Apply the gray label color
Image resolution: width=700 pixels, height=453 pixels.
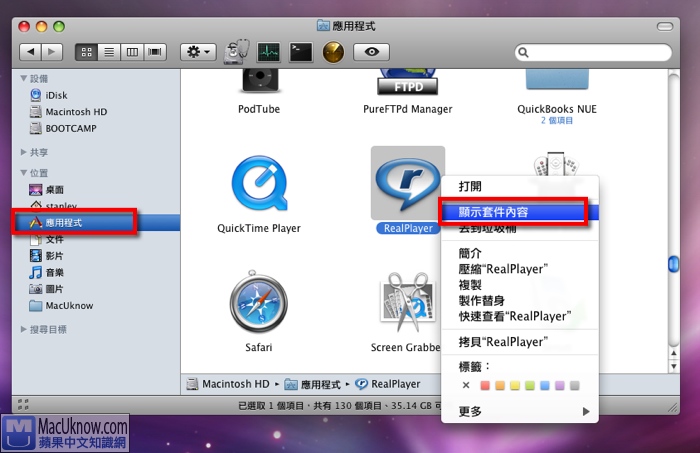575,385
